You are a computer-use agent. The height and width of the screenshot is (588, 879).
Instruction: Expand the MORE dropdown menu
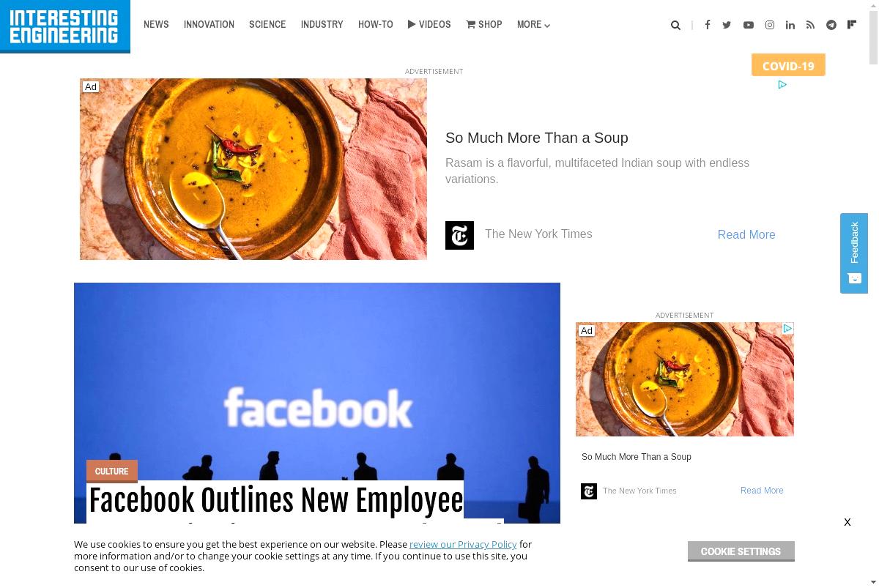click(x=533, y=25)
